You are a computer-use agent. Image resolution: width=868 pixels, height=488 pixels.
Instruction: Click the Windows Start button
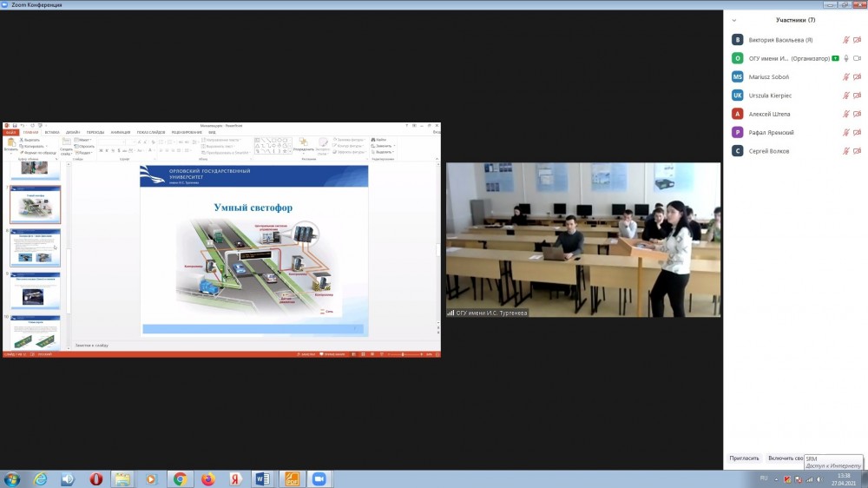pyautogui.click(x=12, y=478)
